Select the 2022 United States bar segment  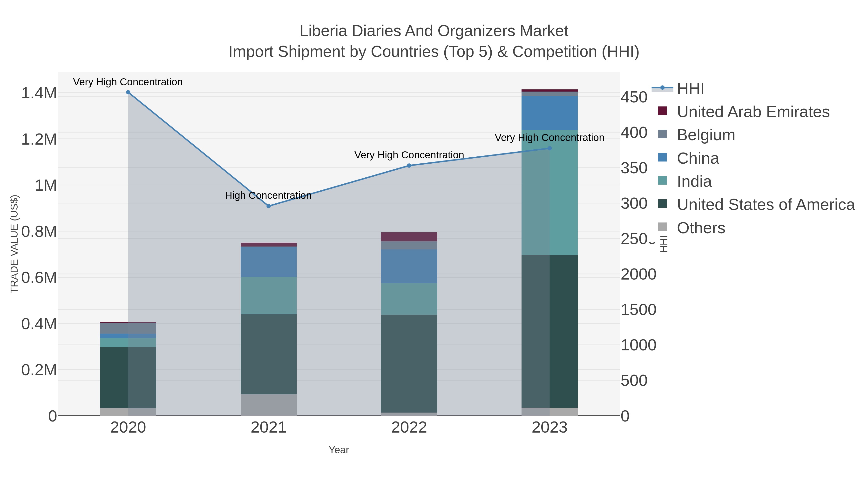coord(409,364)
